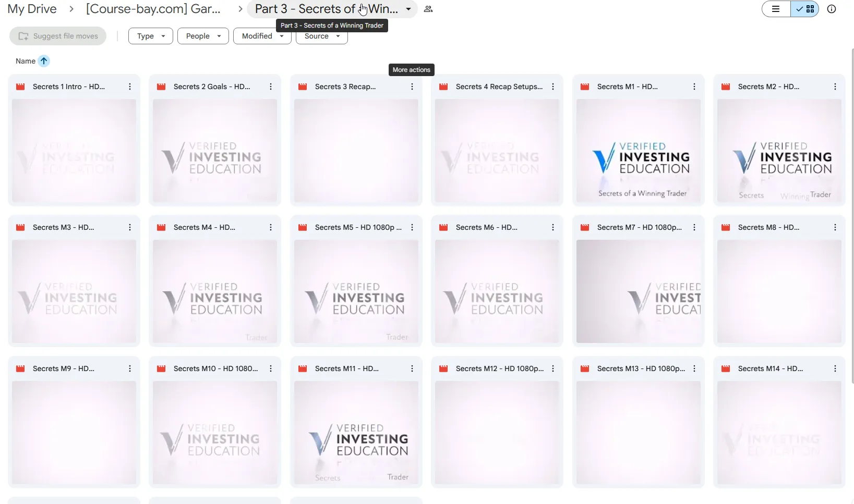Sort by Name column label
The height and width of the screenshot is (504, 854).
pos(26,61)
